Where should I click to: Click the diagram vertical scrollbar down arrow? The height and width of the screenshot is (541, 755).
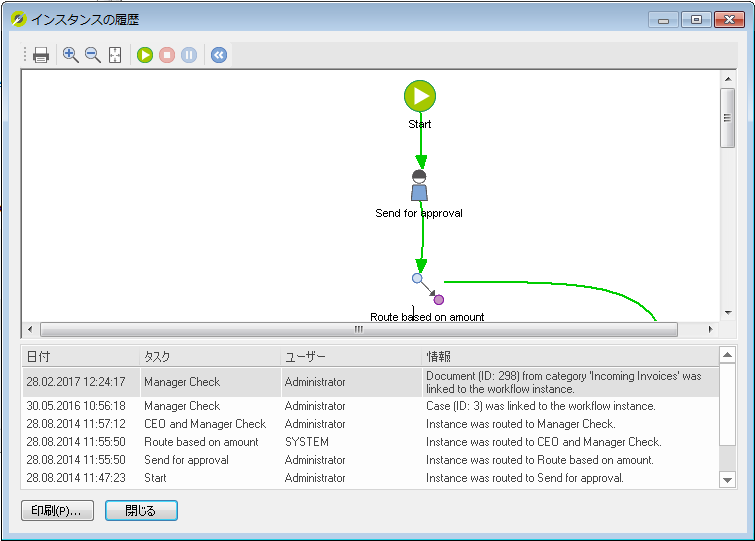pos(728,313)
